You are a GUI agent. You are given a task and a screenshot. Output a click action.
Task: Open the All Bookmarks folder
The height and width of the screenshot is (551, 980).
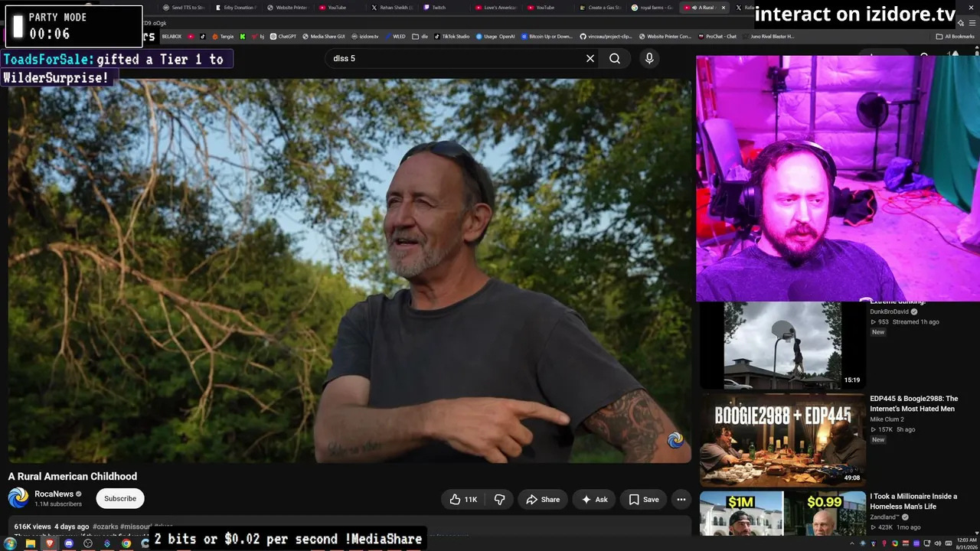(x=955, y=36)
